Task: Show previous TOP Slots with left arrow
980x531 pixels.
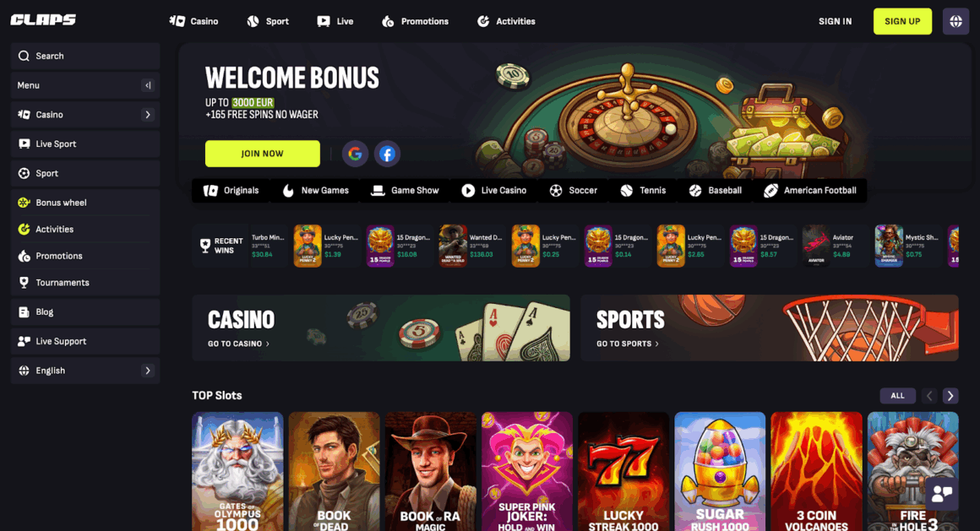Action: click(x=929, y=396)
